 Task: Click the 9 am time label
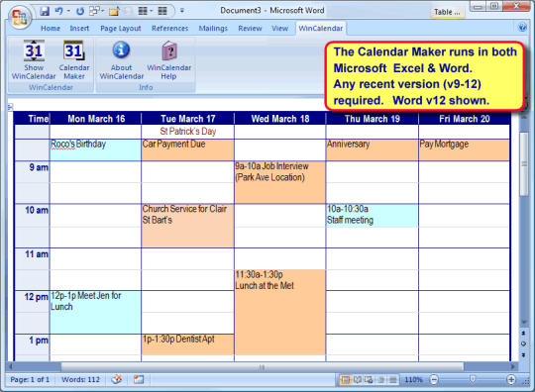click(x=39, y=167)
